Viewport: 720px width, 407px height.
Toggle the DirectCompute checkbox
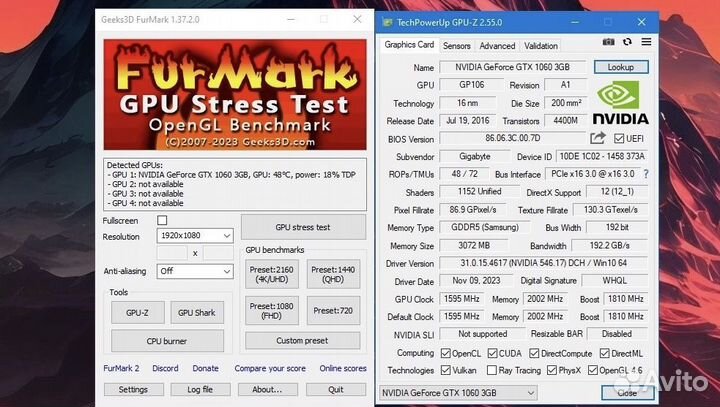(534, 353)
